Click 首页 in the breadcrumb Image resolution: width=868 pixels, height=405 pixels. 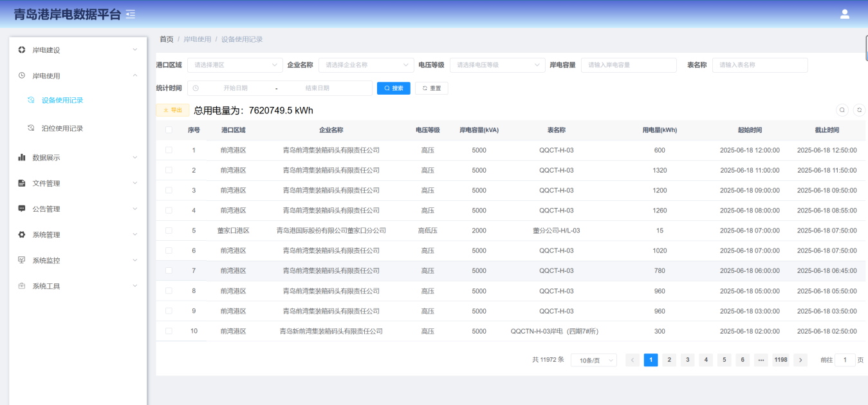pyautogui.click(x=167, y=39)
